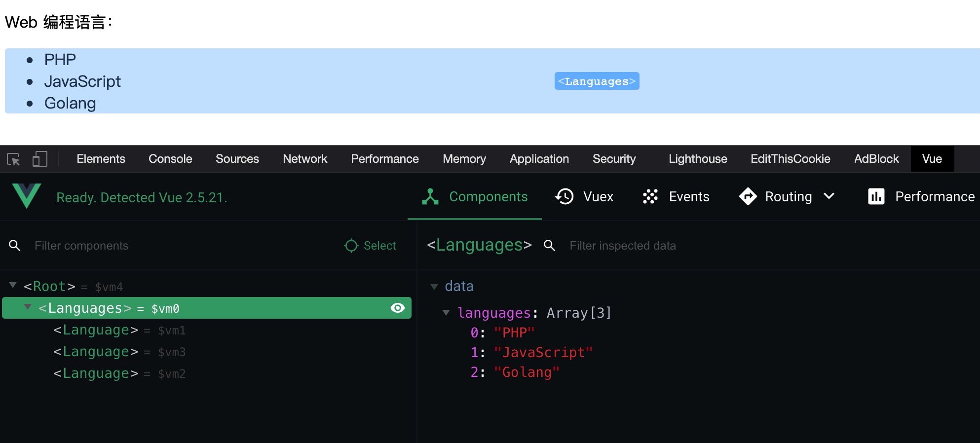Viewport: 980px width, 443px height.
Task: Collapse the Root component tree node
Action: [x=13, y=285]
